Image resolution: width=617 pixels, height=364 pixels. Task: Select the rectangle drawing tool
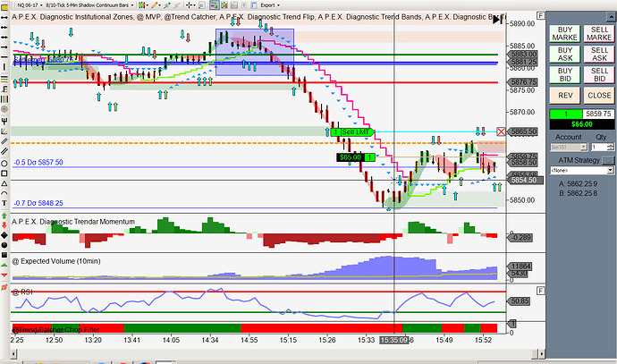(x=4, y=174)
